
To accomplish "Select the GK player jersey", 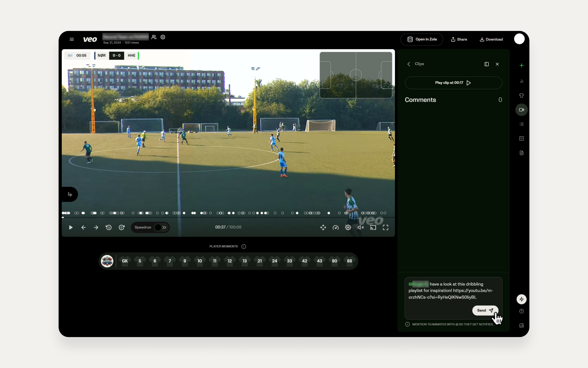I will (125, 261).
